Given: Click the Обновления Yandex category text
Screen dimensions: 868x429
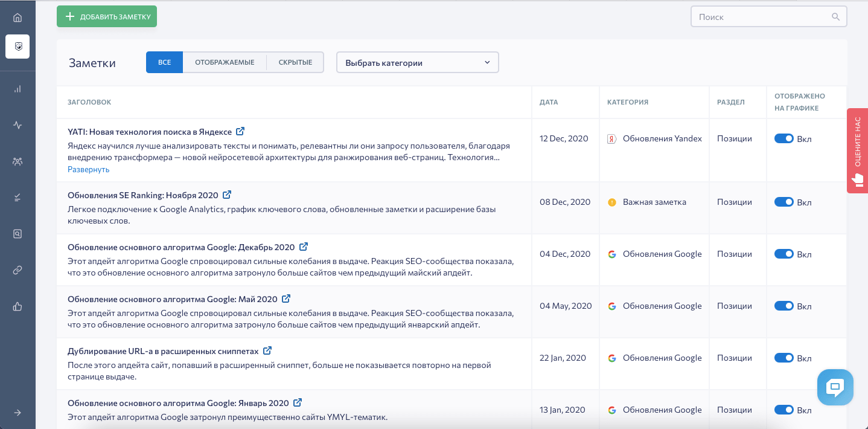Looking at the screenshot, I should (x=662, y=139).
